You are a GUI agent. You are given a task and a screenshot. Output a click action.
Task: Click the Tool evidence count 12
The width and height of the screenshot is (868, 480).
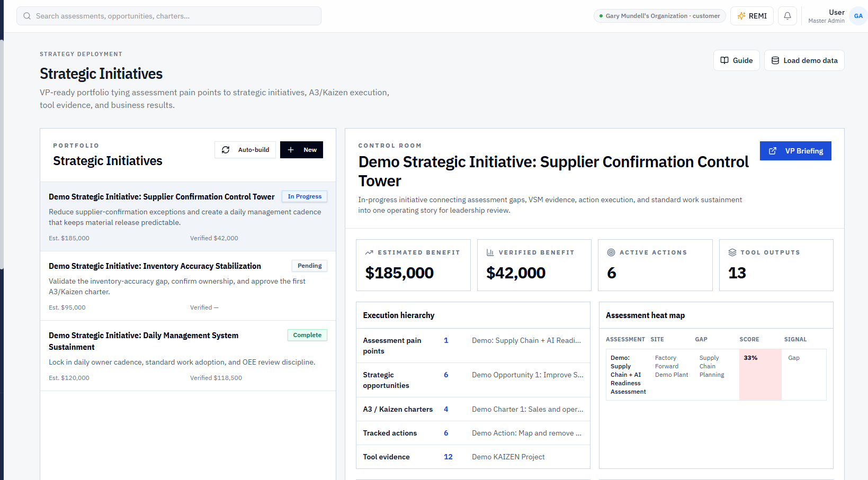pos(448,457)
